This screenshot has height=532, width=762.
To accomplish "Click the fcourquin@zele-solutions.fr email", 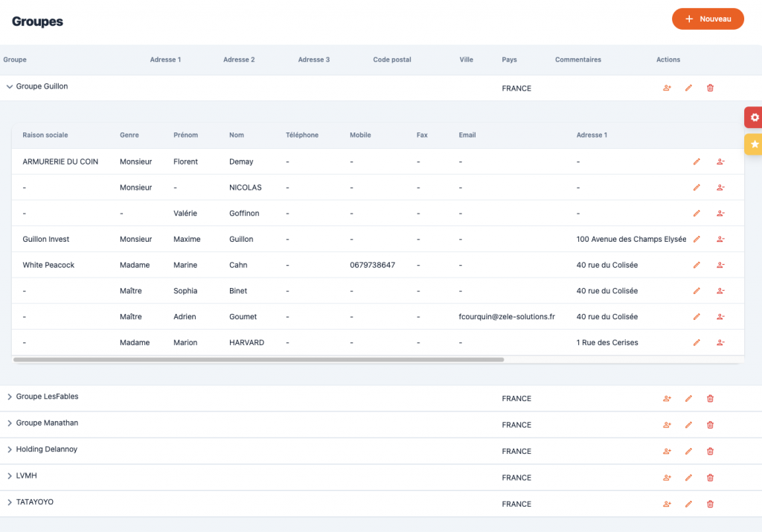I will point(507,317).
